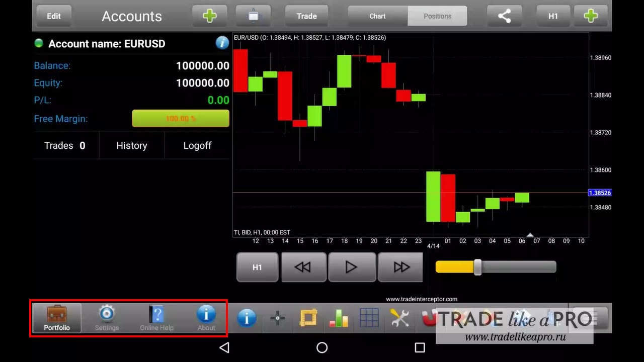The height and width of the screenshot is (362, 644).
Task: Open chart tools wrench and screwdriver icon
Action: tap(399, 318)
